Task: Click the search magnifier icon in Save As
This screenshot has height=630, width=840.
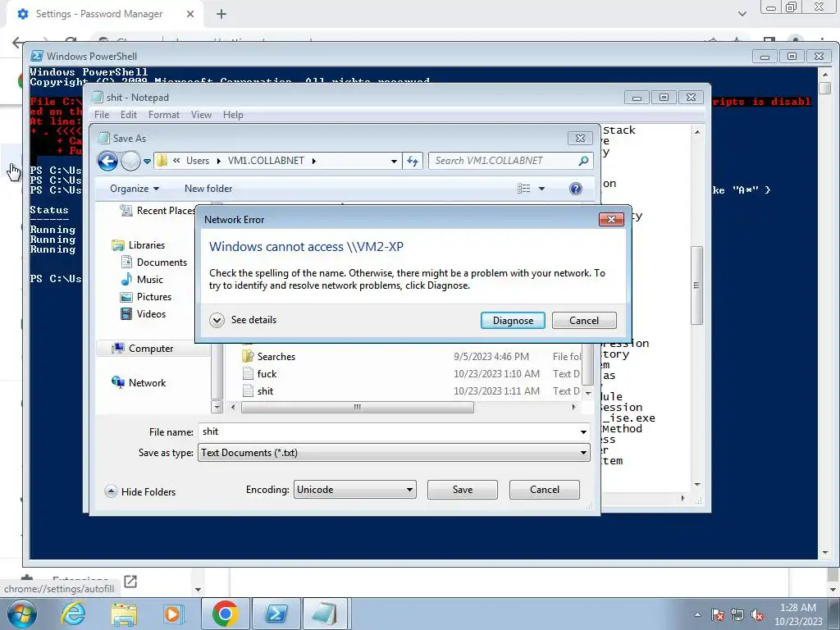Action: click(x=584, y=161)
